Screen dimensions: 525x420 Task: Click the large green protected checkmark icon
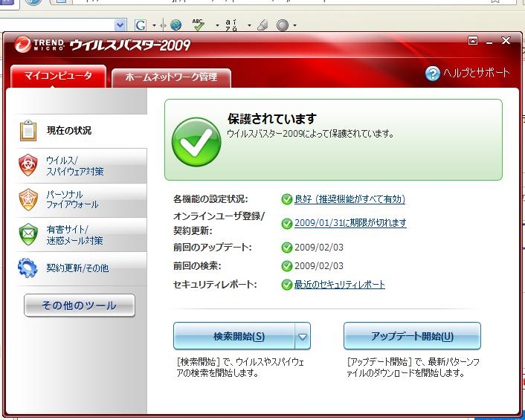196,142
